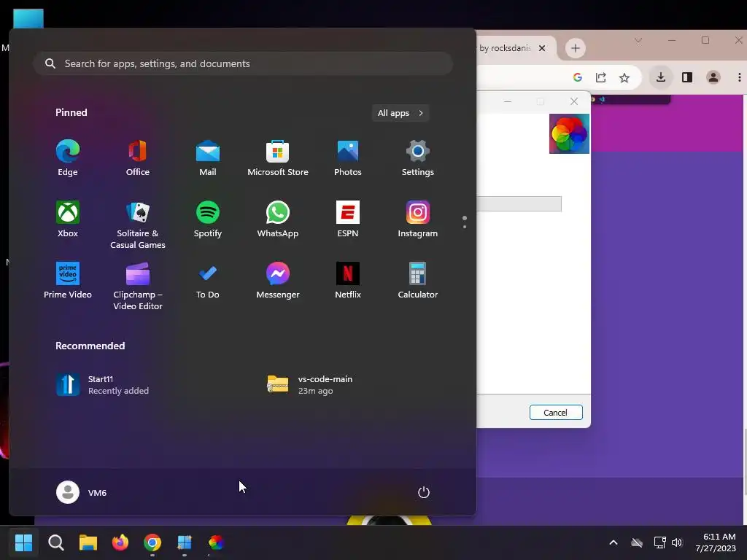Open Clipchamp Video Editor
The image size is (747, 560).
click(138, 286)
